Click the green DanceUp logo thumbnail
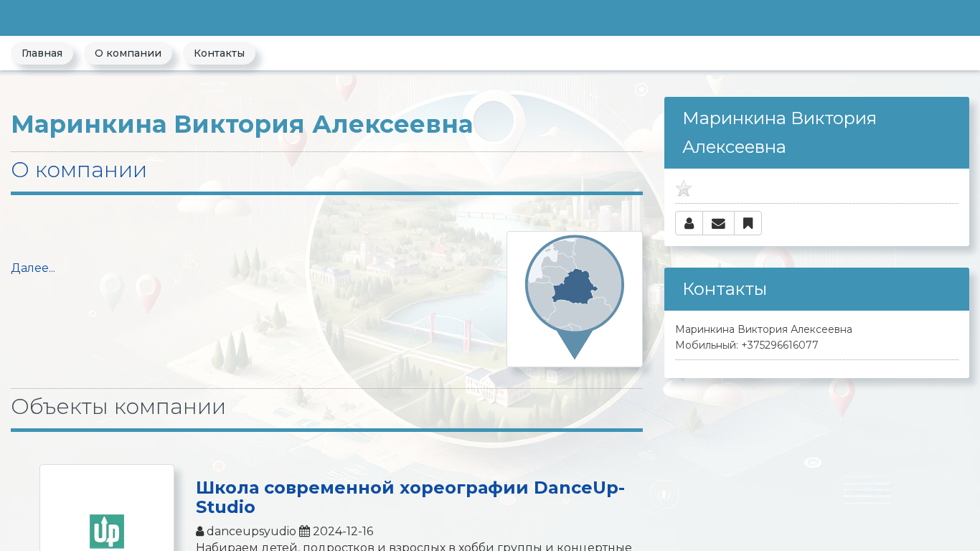 click(107, 531)
